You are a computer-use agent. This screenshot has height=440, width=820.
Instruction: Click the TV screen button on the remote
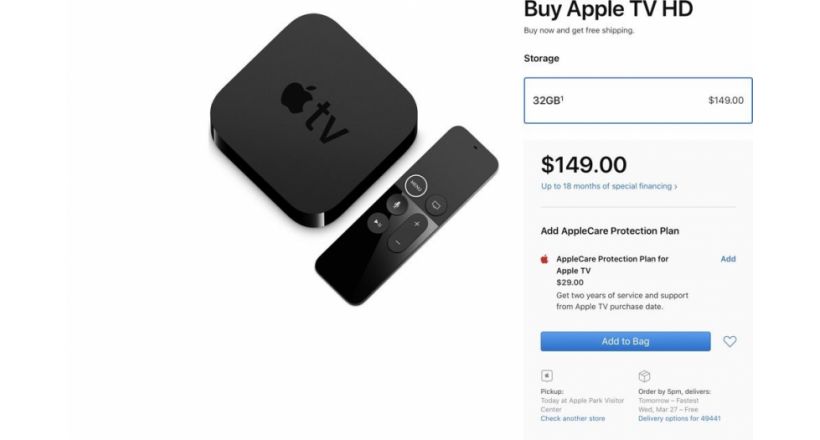coord(436,205)
